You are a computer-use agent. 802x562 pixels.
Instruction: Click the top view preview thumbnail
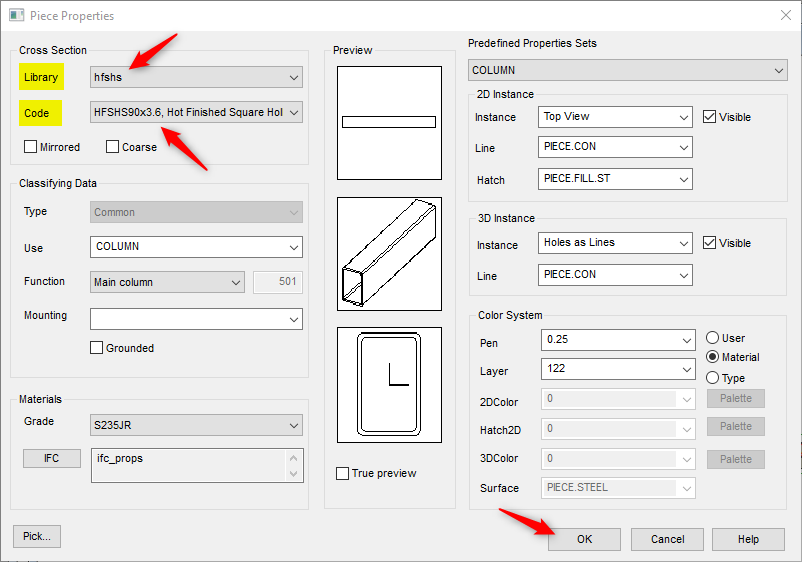pos(389,123)
